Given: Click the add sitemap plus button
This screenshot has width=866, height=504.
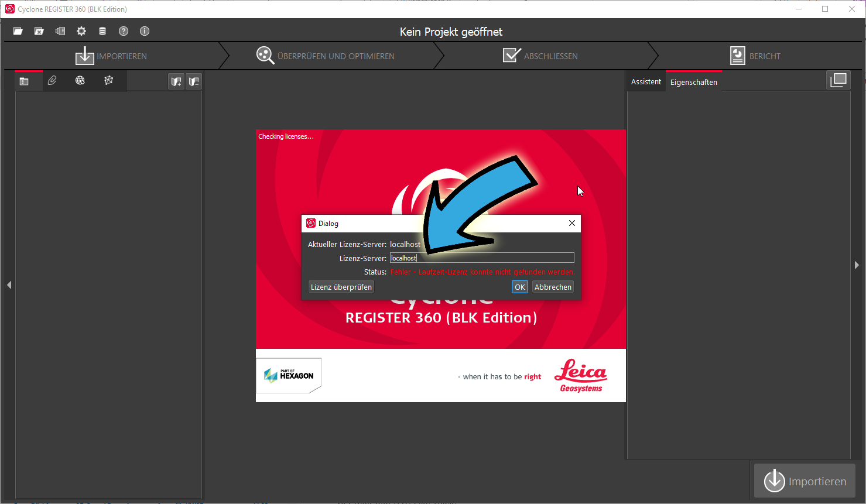Looking at the screenshot, I should point(176,81).
